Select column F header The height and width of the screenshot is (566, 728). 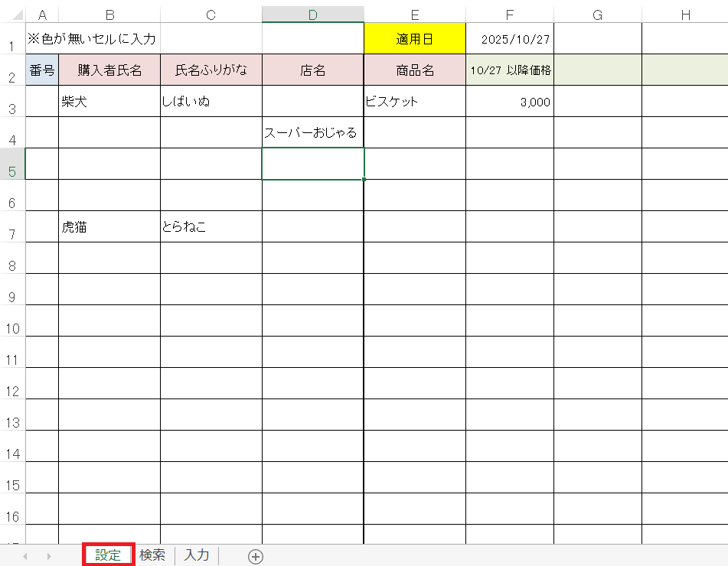509,15
